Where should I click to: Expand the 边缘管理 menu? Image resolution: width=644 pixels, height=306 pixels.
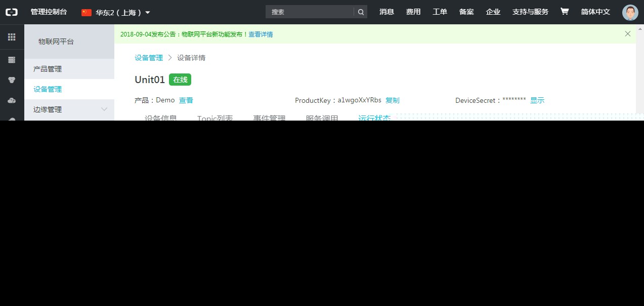69,109
